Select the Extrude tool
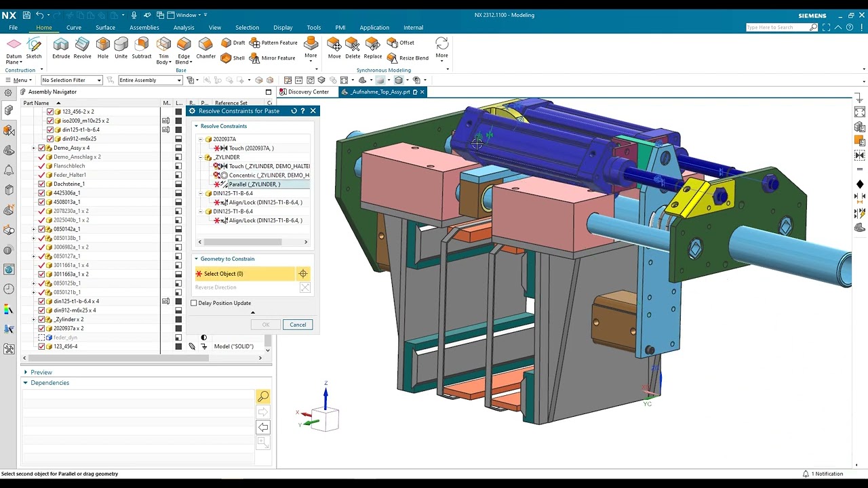The image size is (868, 488). [61, 48]
